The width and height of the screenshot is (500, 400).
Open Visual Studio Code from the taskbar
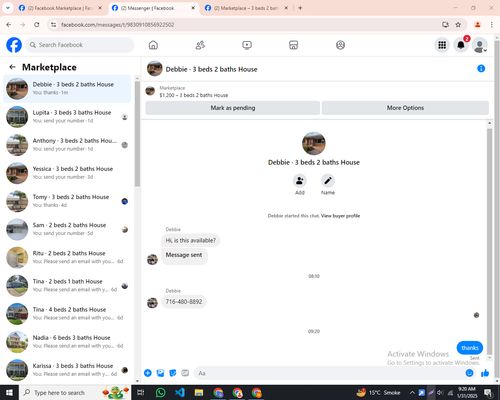(180, 393)
